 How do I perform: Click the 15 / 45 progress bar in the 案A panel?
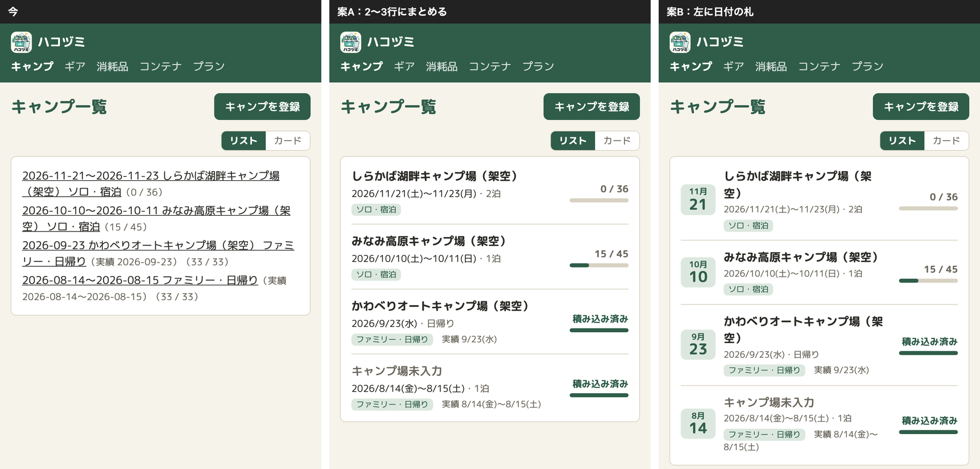[x=599, y=265]
